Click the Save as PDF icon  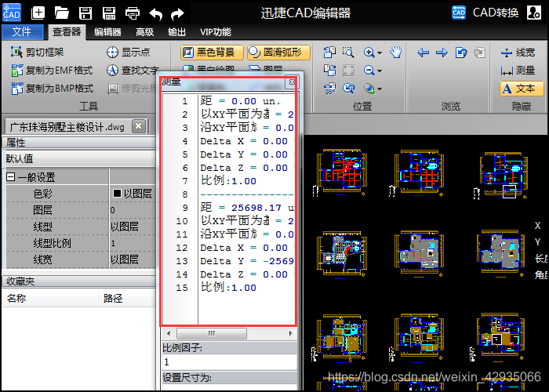coord(109,13)
